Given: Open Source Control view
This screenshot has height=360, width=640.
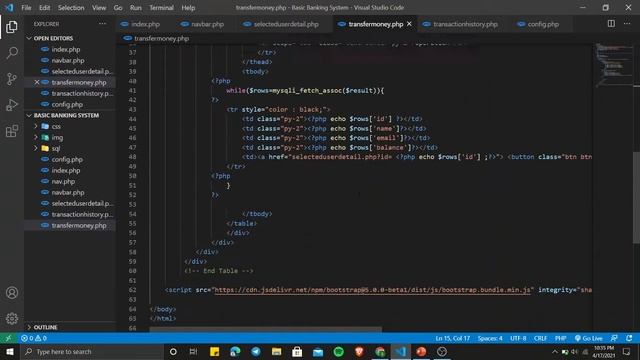Looking at the screenshot, I should [x=12, y=79].
